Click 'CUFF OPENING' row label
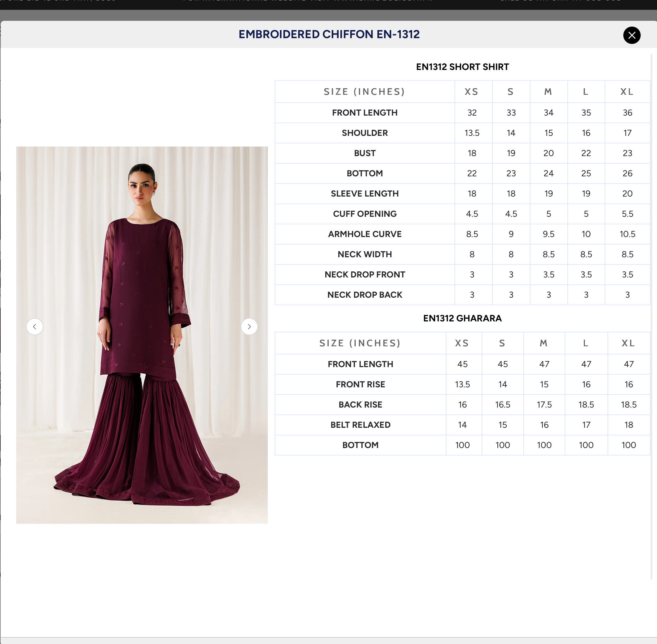The width and height of the screenshot is (657, 644). coord(365,214)
